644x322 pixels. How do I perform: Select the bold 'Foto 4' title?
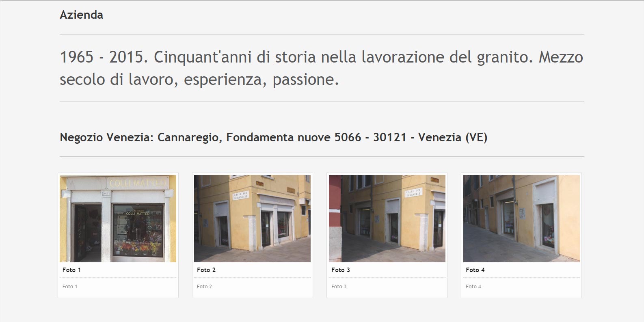pyautogui.click(x=475, y=270)
